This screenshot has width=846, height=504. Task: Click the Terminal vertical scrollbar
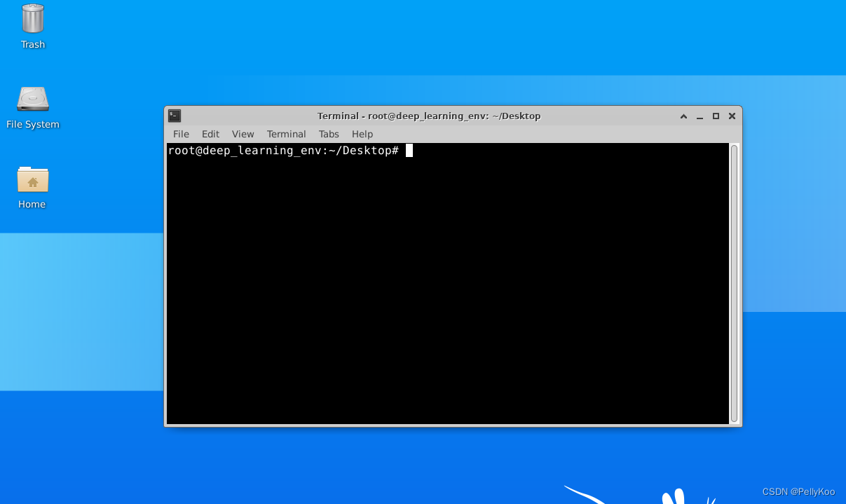735,283
